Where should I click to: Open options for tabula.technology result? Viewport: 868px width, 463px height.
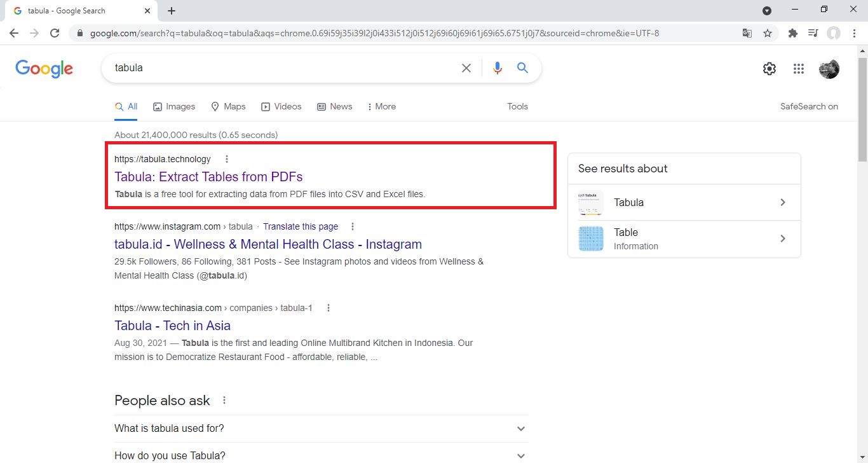click(227, 159)
